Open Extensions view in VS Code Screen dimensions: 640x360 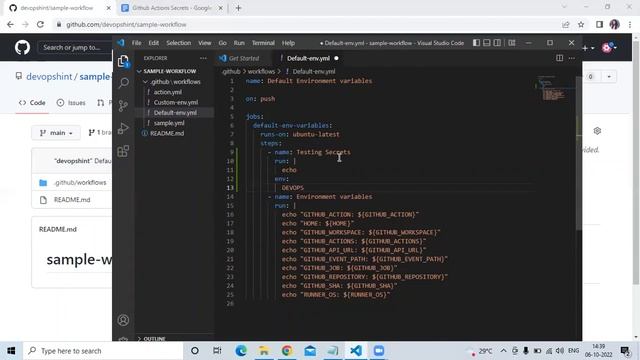[x=123, y=151]
